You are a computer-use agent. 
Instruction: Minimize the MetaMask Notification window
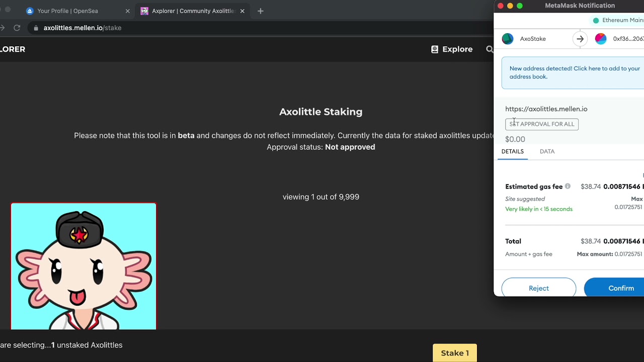[x=510, y=6]
